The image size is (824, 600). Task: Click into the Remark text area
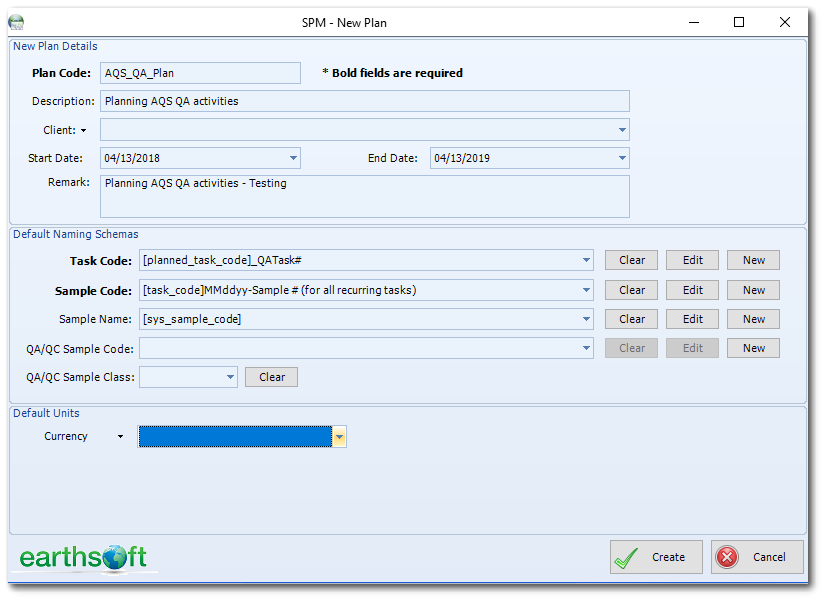tap(364, 197)
